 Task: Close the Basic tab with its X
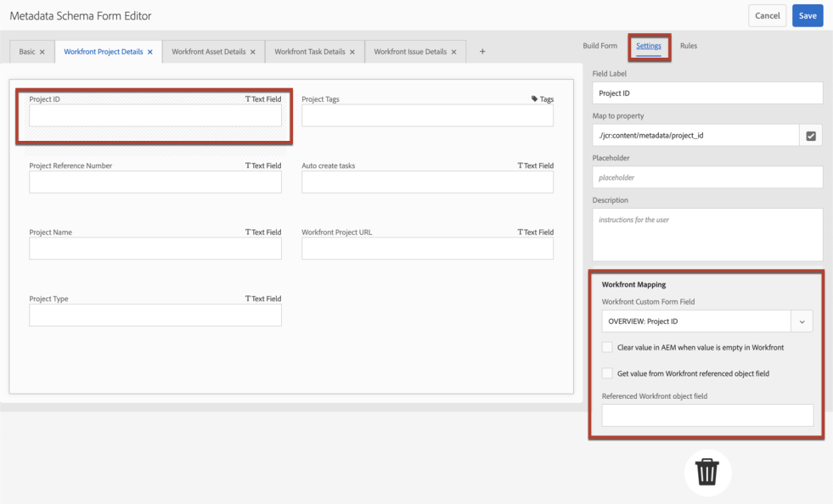42,52
